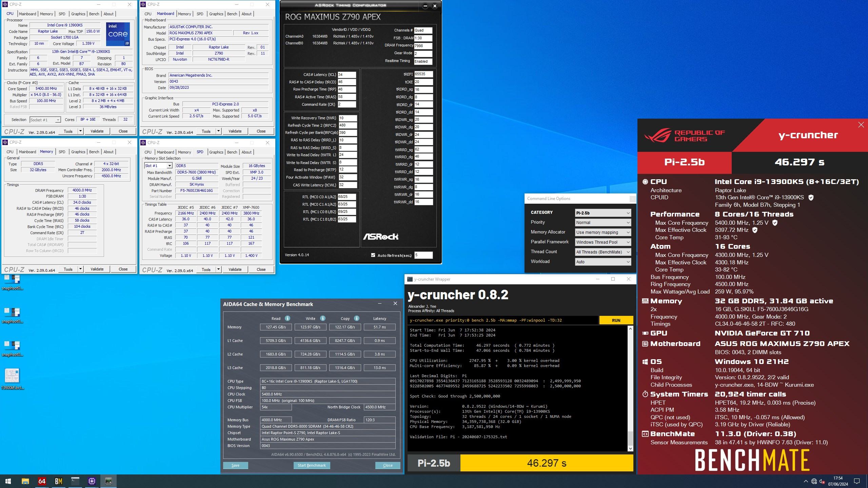Close the BenchMate result panel with its X
The height and width of the screenshot is (488, 868).
(861, 125)
